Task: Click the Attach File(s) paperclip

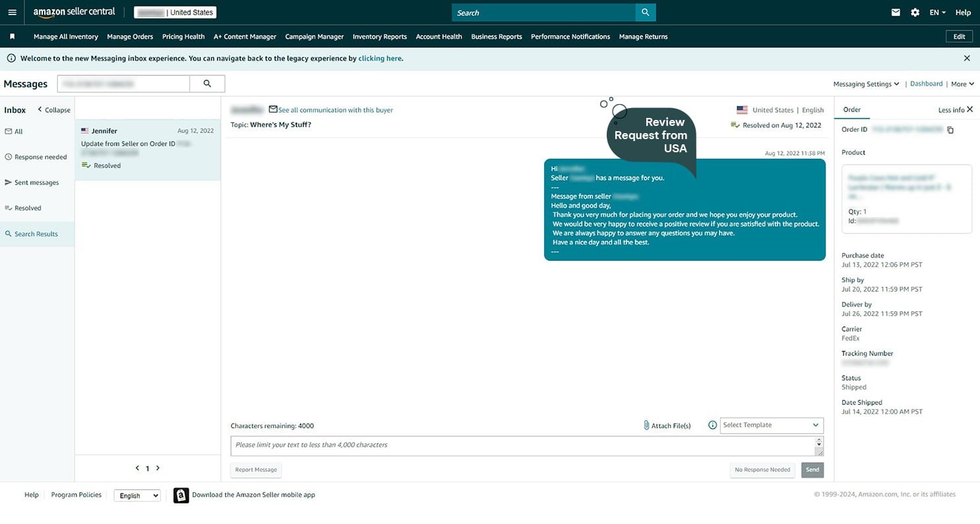Action: pyautogui.click(x=647, y=426)
